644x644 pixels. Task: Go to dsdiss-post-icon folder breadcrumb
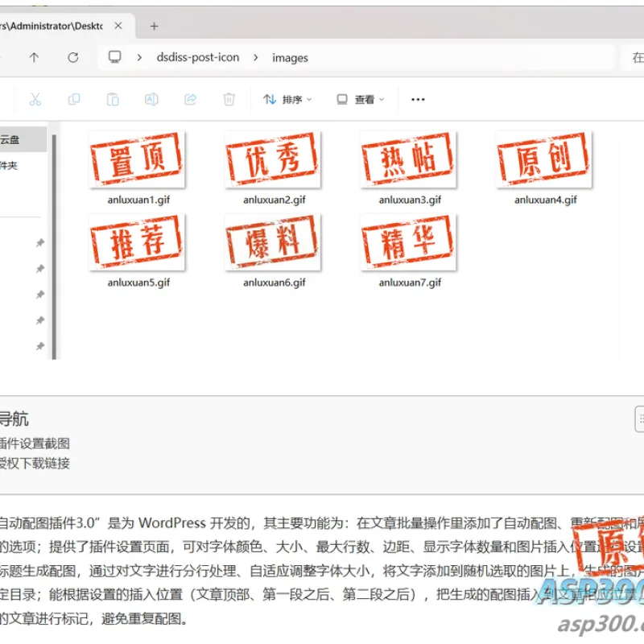click(x=197, y=57)
